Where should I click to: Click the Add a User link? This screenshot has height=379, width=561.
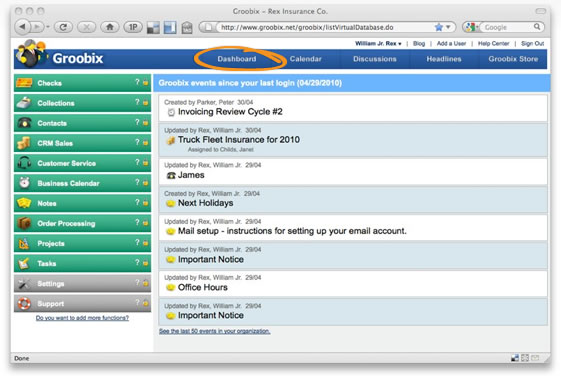(451, 43)
